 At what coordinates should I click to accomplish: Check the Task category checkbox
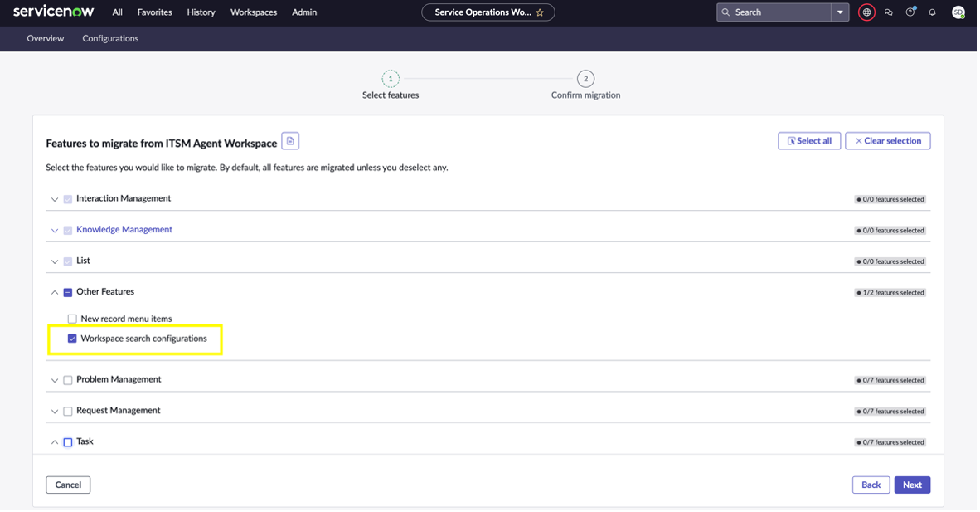point(68,442)
